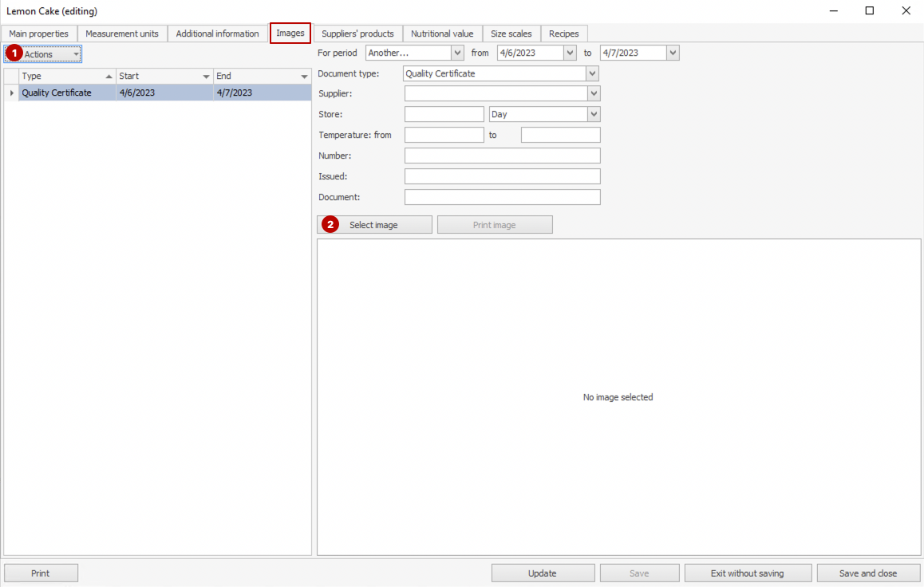Open the Suppliers' products tab
The image size is (924, 587).
click(357, 33)
